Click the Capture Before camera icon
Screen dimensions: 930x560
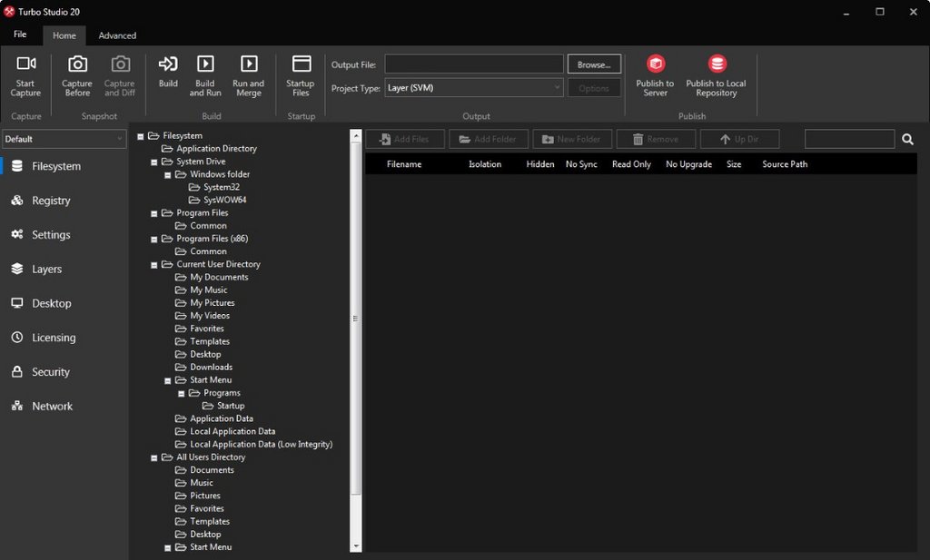77,64
